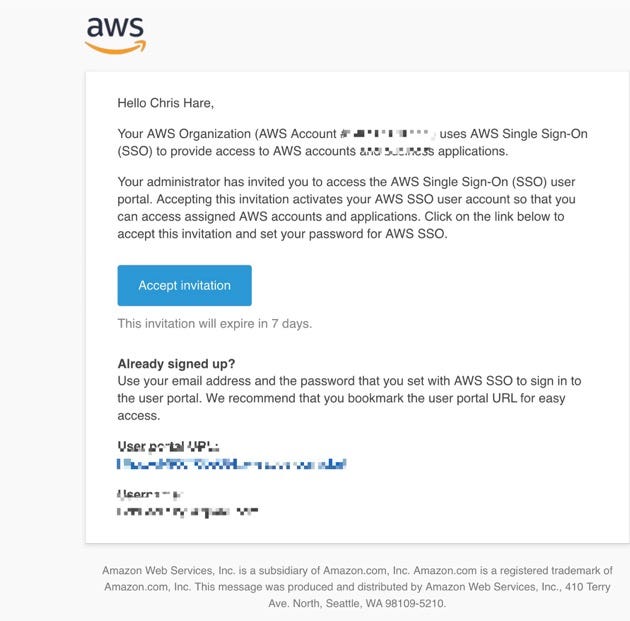The height and width of the screenshot is (621, 630).
Task: Click the orange smile arrow under the logo
Action: (115, 47)
